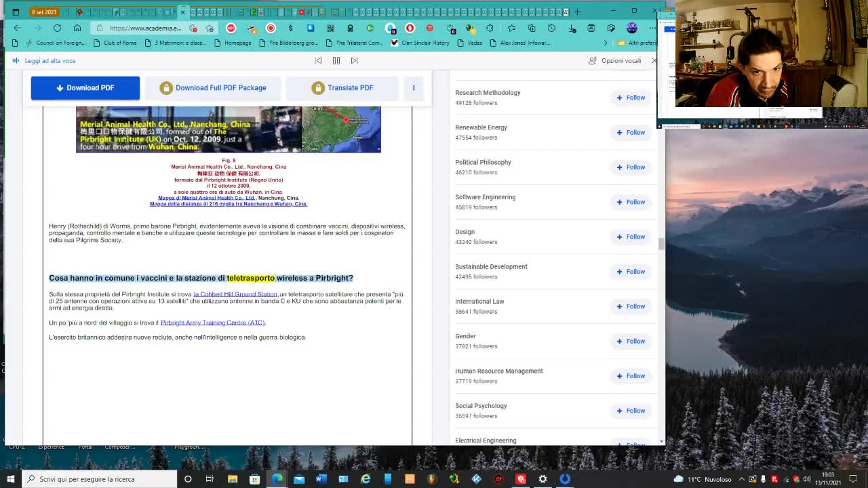868x488 pixels.
Task: Open the browser downloads icon
Action: pyautogui.click(x=572, y=28)
